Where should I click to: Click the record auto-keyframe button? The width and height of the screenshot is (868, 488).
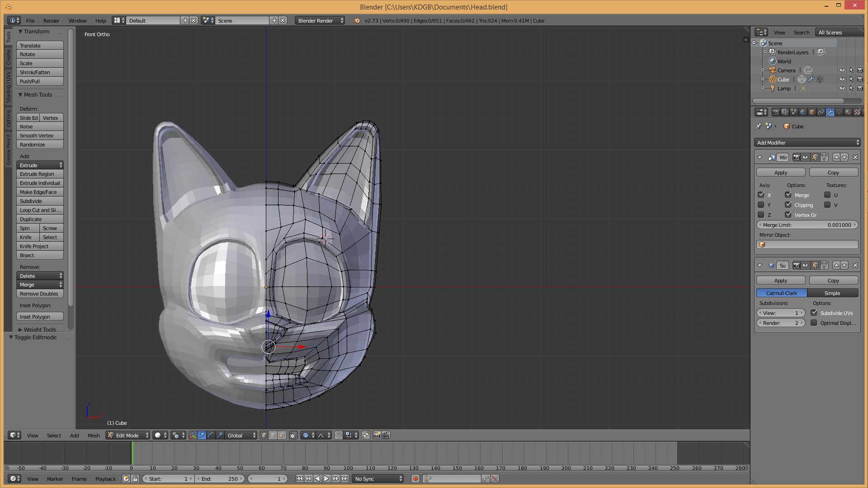(x=415, y=479)
